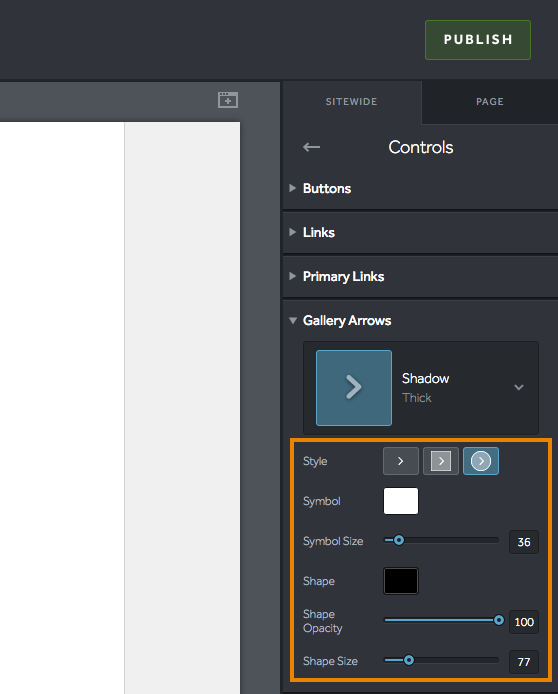Click the add section window icon
This screenshot has height=694, width=558.
(228, 100)
